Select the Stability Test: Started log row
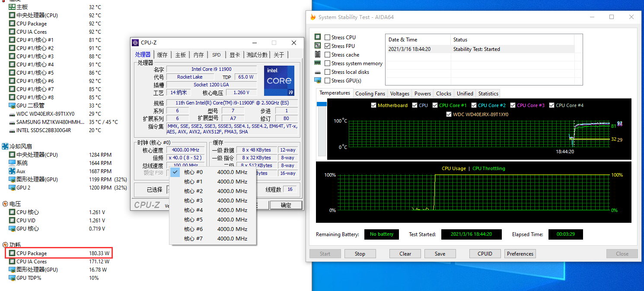 click(480, 49)
